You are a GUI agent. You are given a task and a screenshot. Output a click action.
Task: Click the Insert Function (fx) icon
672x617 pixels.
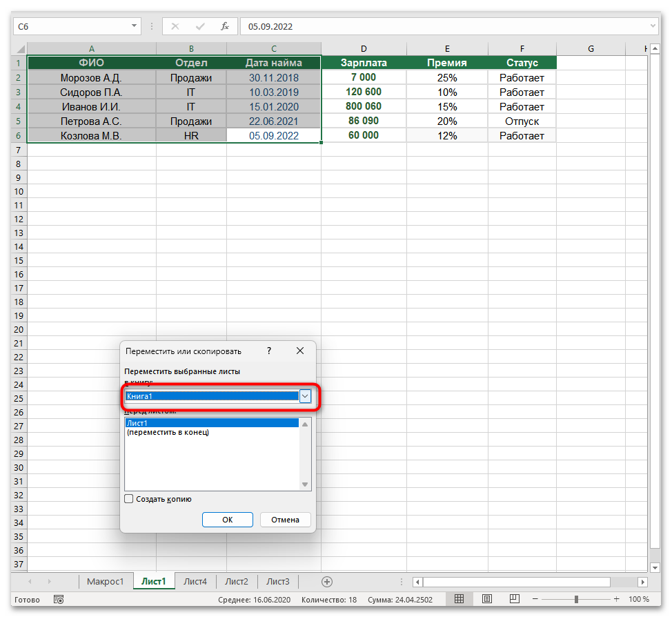(224, 26)
